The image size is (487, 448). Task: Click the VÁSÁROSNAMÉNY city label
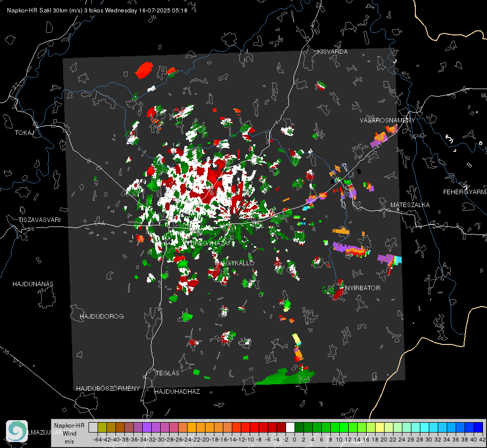(x=387, y=120)
